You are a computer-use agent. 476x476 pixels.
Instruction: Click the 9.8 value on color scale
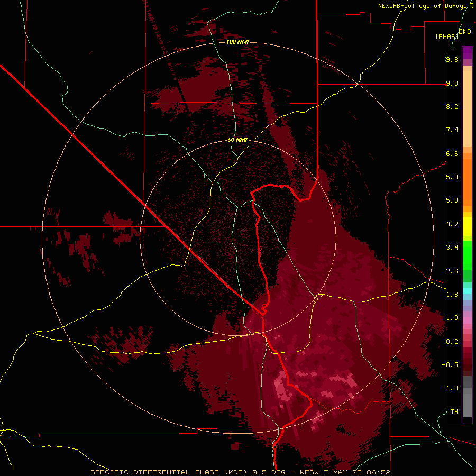(452, 60)
